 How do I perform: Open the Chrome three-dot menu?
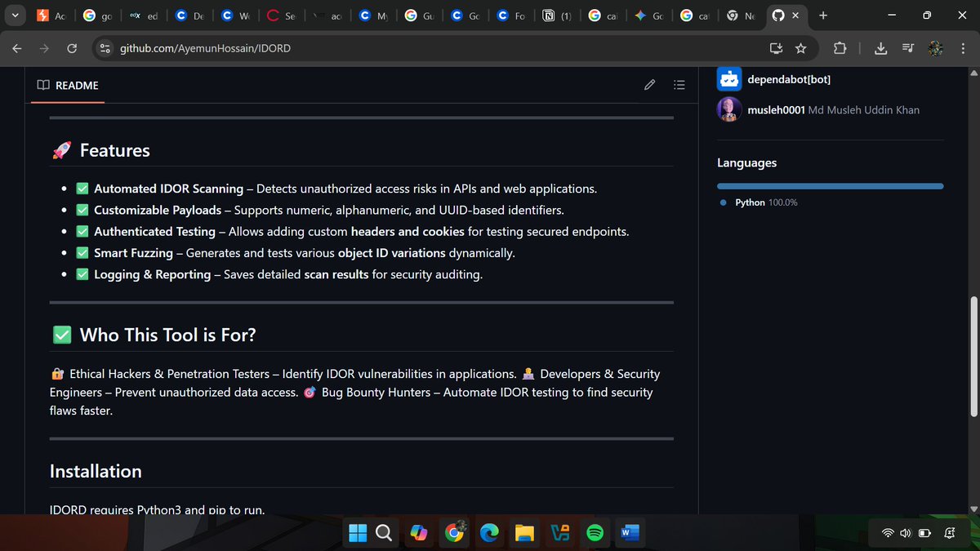coord(964,48)
